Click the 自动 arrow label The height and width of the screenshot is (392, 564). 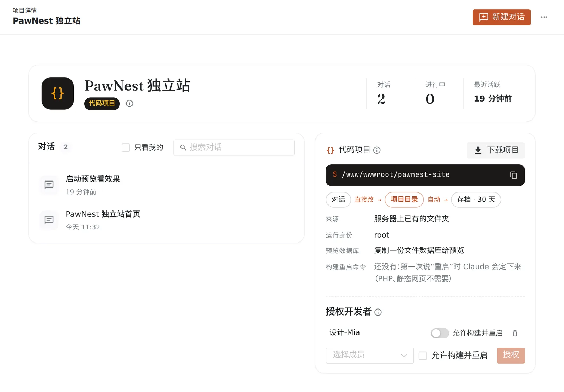click(x=437, y=200)
